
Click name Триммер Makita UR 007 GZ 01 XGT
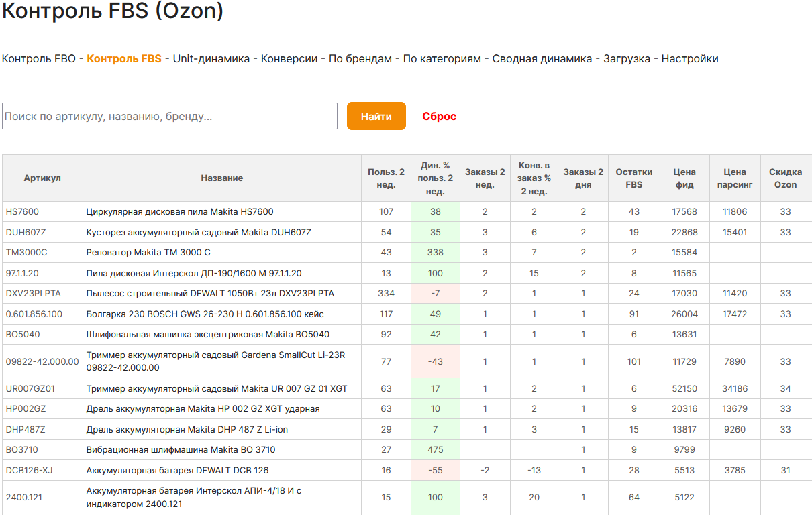(217, 389)
